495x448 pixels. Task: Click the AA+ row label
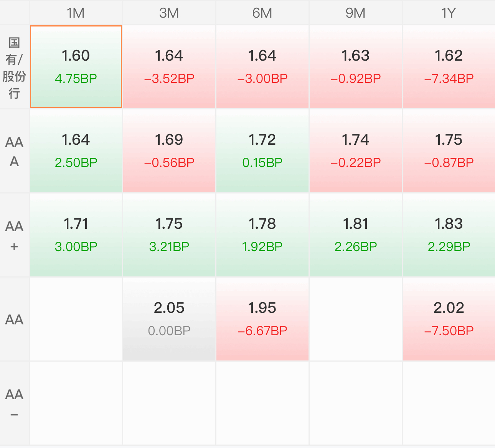(14, 235)
